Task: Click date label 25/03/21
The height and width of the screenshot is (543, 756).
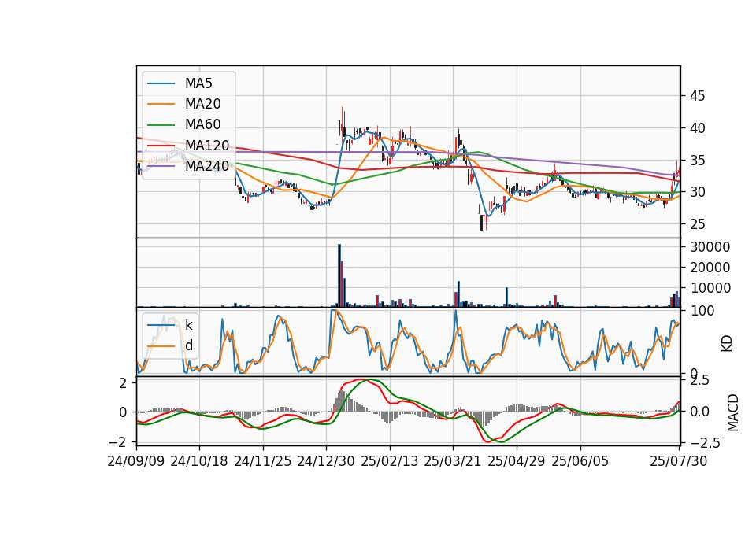Action: coord(453,461)
